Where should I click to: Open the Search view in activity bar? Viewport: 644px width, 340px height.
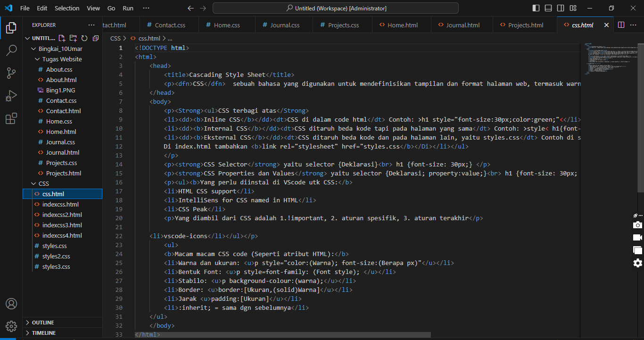[x=11, y=50]
